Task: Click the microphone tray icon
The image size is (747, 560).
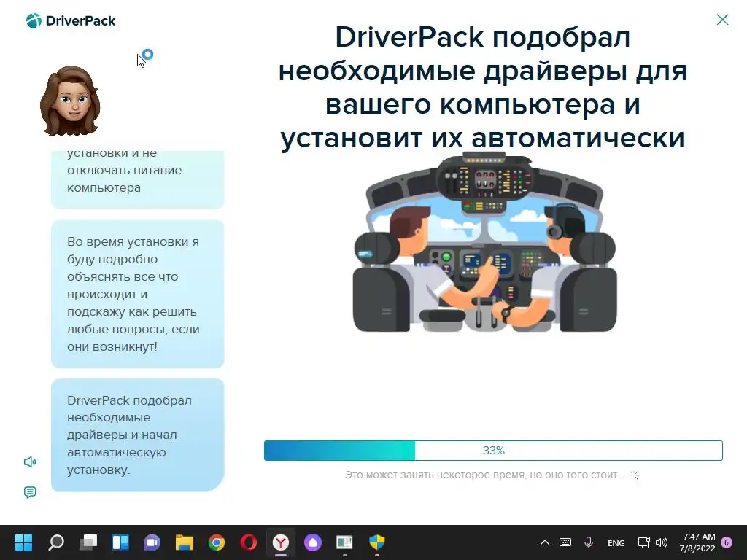Action: coord(589,542)
